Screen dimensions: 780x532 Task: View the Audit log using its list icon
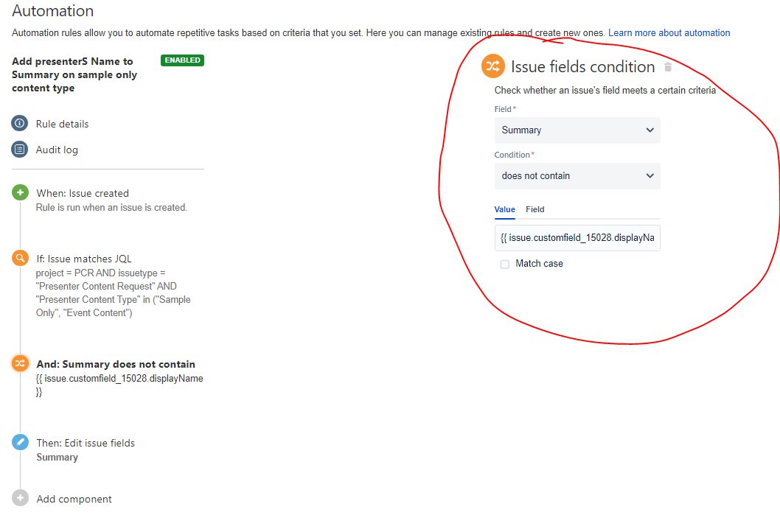click(x=18, y=149)
